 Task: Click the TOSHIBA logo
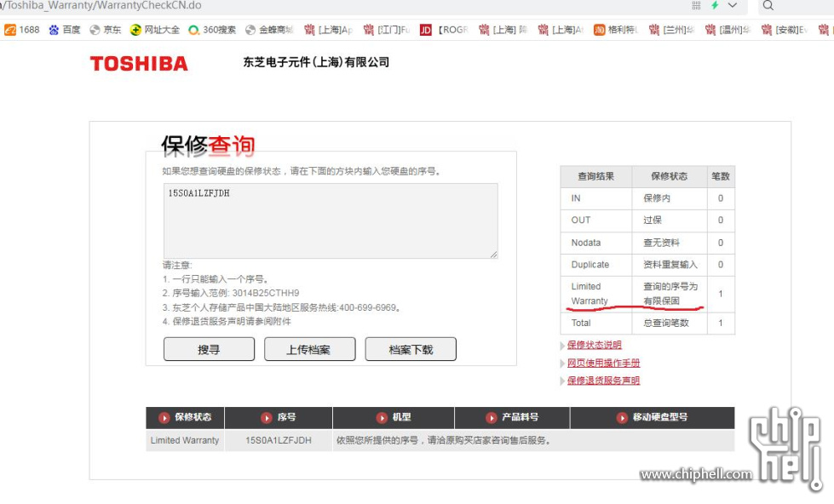pyautogui.click(x=139, y=63)
